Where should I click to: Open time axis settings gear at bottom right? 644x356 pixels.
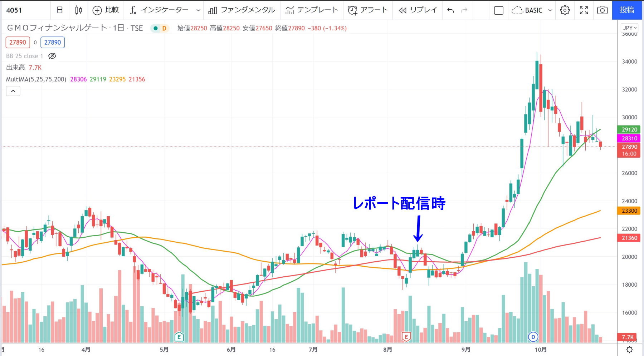629,350
